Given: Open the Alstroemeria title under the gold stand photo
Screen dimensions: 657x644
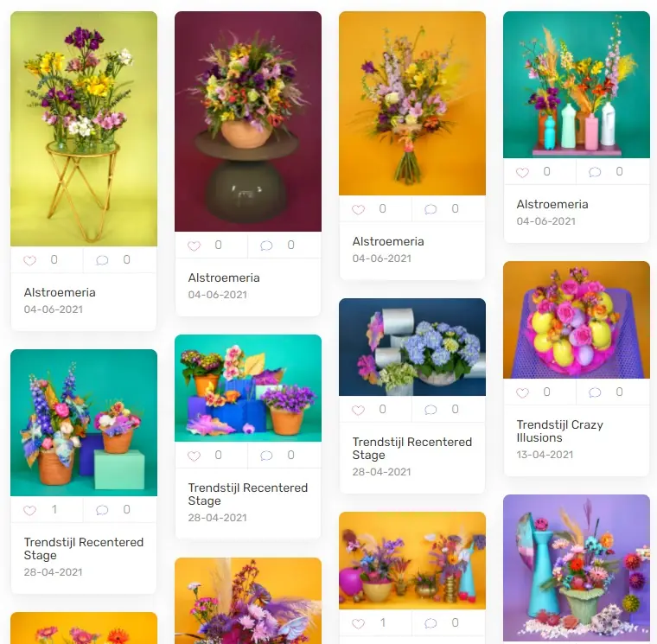Looking at the screenshot, I should (60, 292).
